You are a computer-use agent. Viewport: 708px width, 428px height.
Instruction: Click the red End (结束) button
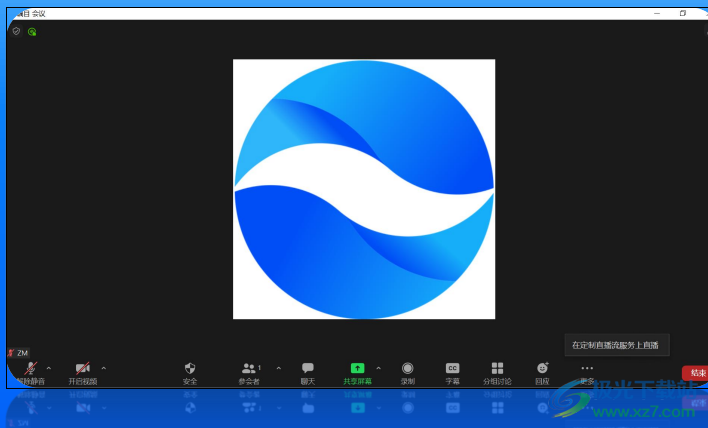(696, 373)
